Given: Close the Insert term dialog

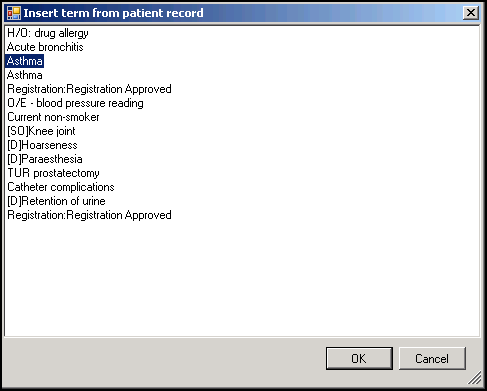Looking at the screenshot, I should tap(471, 13).
